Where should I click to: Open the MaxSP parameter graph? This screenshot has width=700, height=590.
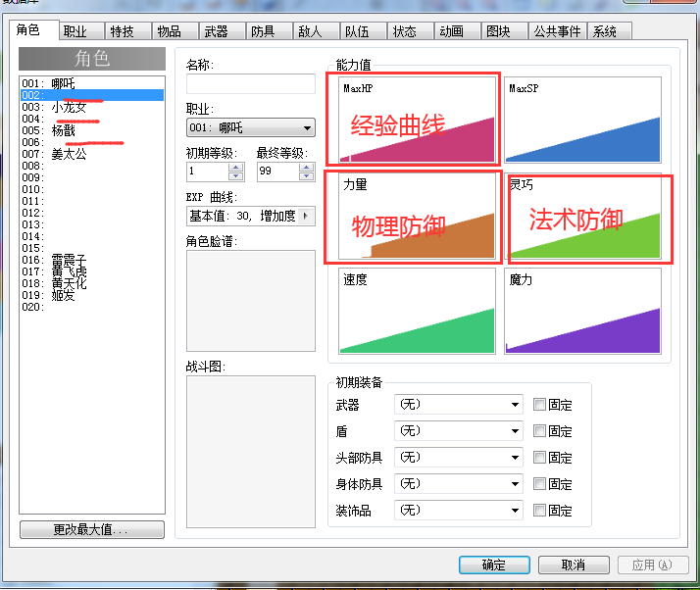(582, 120)
